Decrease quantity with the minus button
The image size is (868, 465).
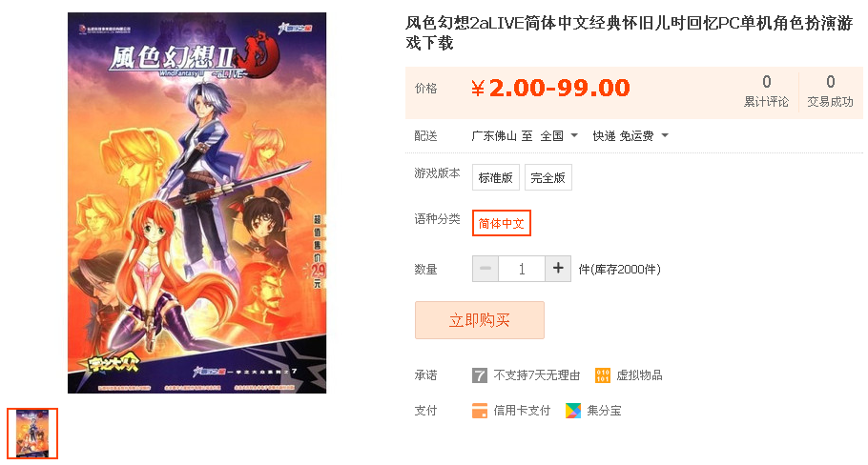486,269
